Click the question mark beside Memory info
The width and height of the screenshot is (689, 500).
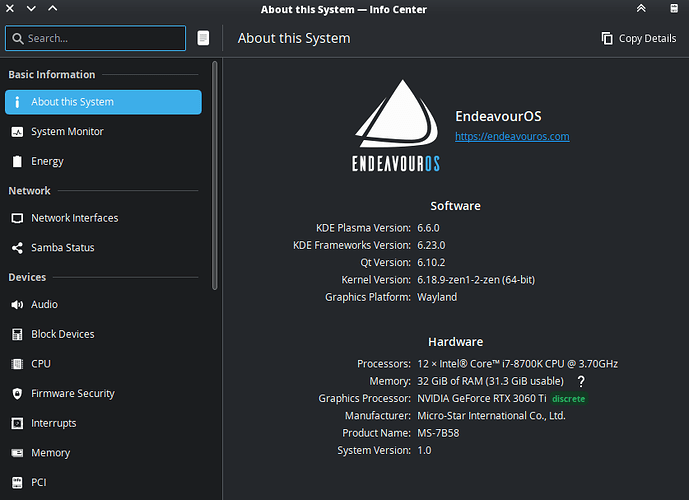tap(581, 381)
